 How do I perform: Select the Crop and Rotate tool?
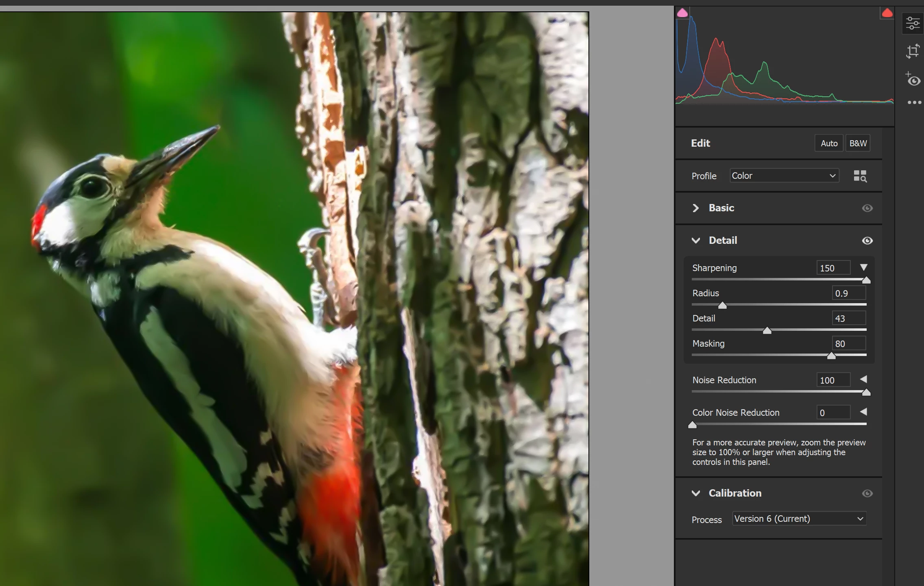coord(913,51)
